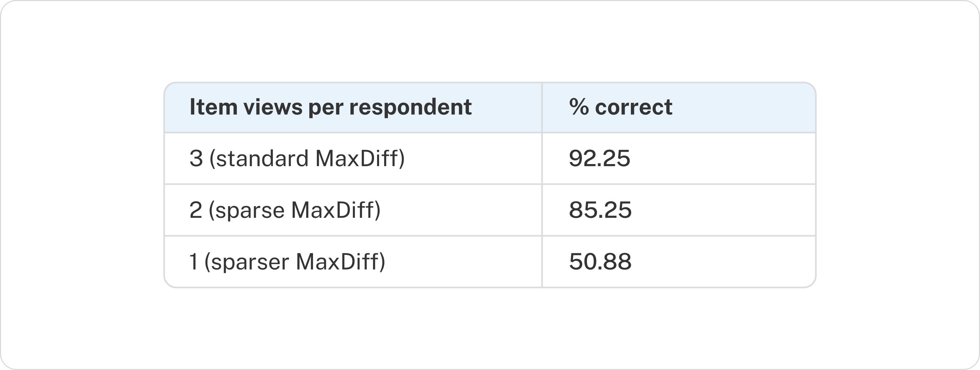Click the "% correct" column header
The width and height of the screenshot is (980, 370).
(620, 107)
